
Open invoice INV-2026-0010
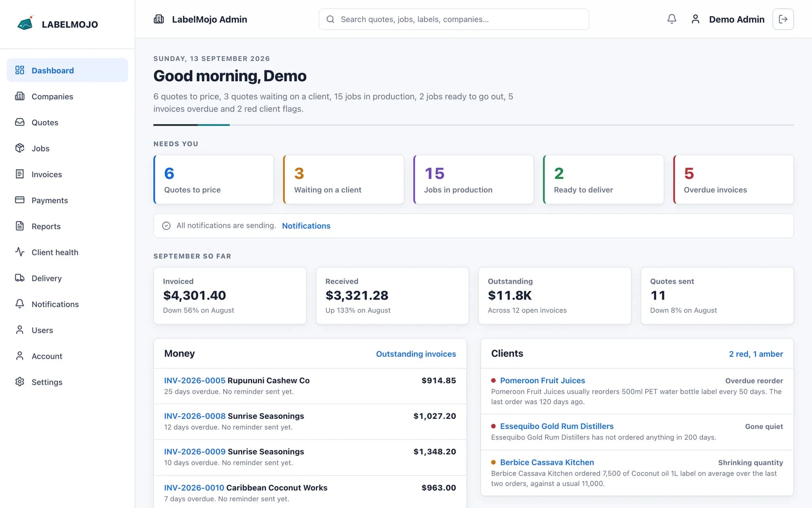(194, 488)
